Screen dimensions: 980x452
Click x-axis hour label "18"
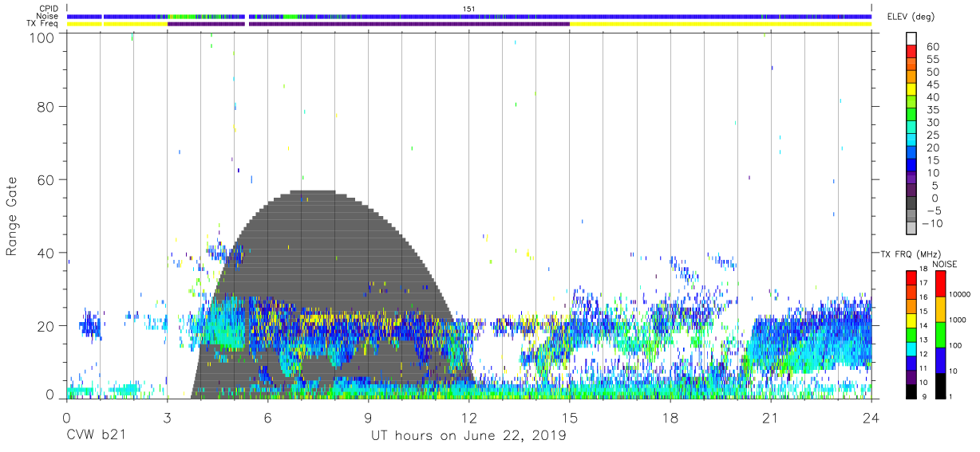click(670, 417)
